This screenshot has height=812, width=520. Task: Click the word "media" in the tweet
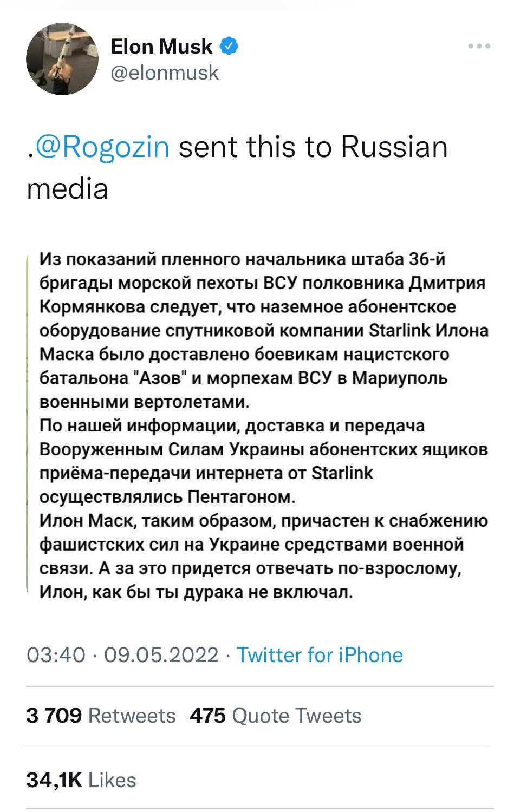tap(68, 188)
